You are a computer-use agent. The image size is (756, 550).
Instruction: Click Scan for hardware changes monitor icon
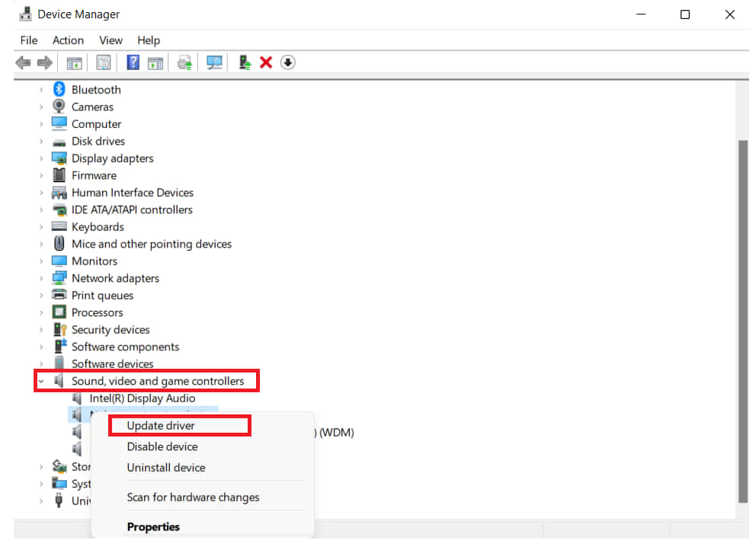pyautogui.click(x=214, y=62)
